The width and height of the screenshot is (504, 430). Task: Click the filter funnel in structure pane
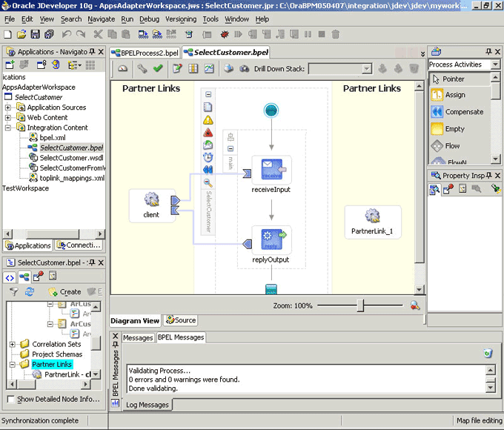pos(13,291)
